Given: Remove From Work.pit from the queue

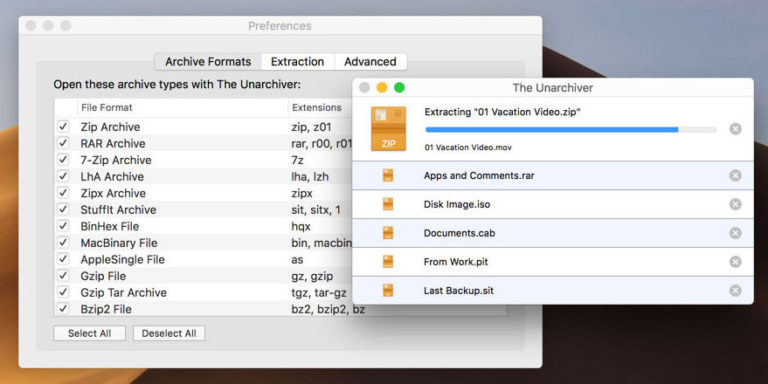Looking at the screenshot, I should (735, 262).
